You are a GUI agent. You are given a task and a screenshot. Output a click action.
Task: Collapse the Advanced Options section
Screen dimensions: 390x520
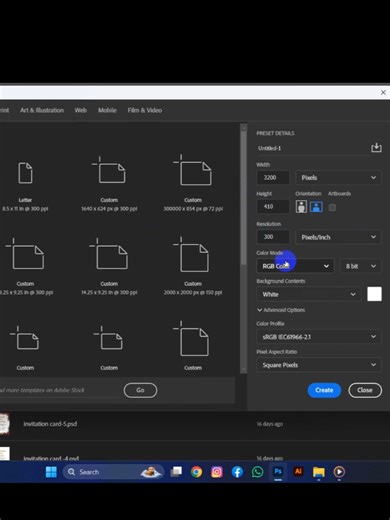[281, 310]
